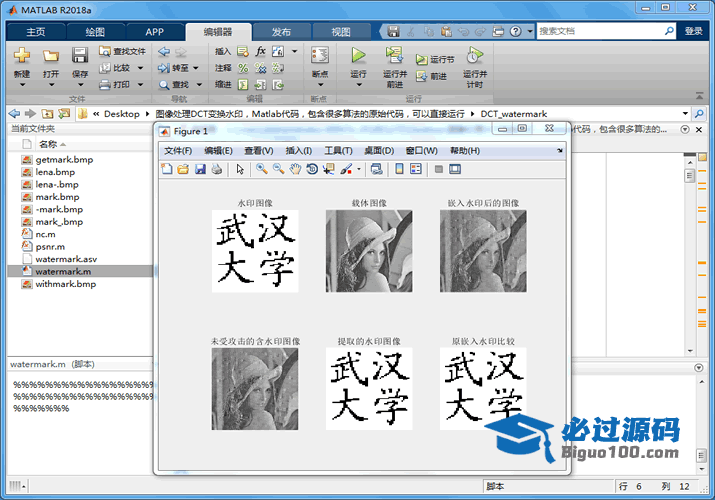Click the fx insert function icon
Image resolution: width=715 pixels, height=500 pixels.
(260, 52)
